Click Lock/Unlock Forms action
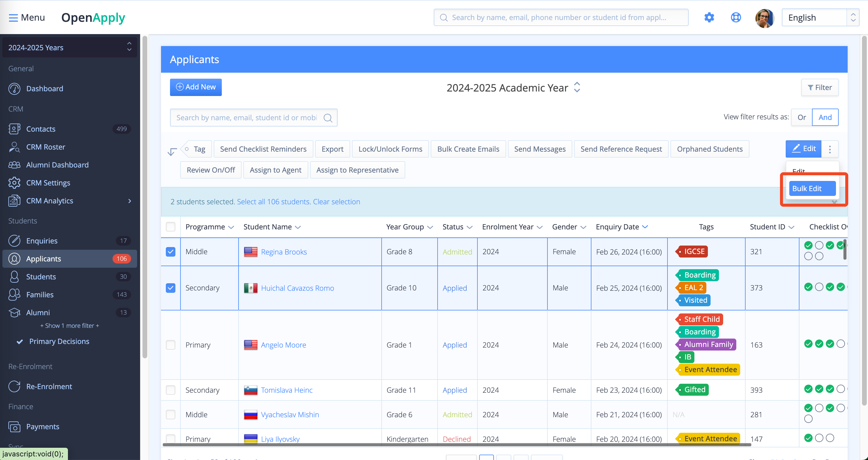868x460 pixels. (x=390, y=149)
